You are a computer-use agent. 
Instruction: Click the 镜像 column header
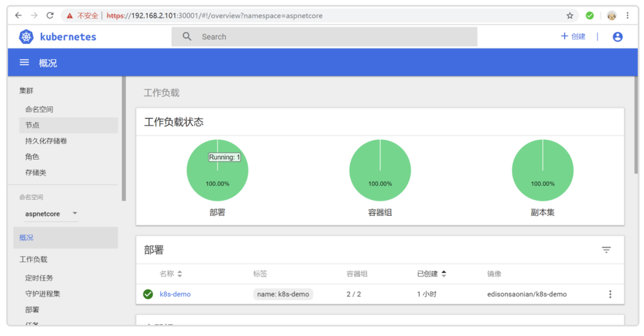point(494,274)
